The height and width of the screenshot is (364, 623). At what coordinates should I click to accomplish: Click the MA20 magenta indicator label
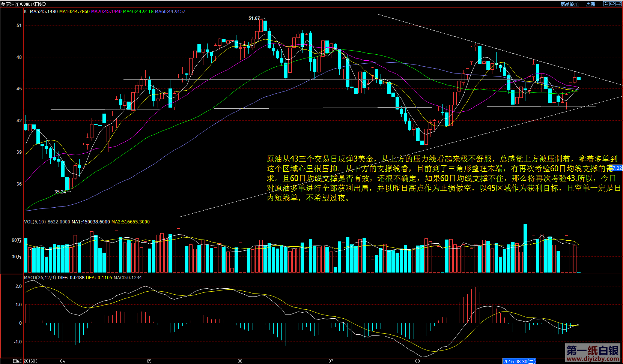click(106, 12)
